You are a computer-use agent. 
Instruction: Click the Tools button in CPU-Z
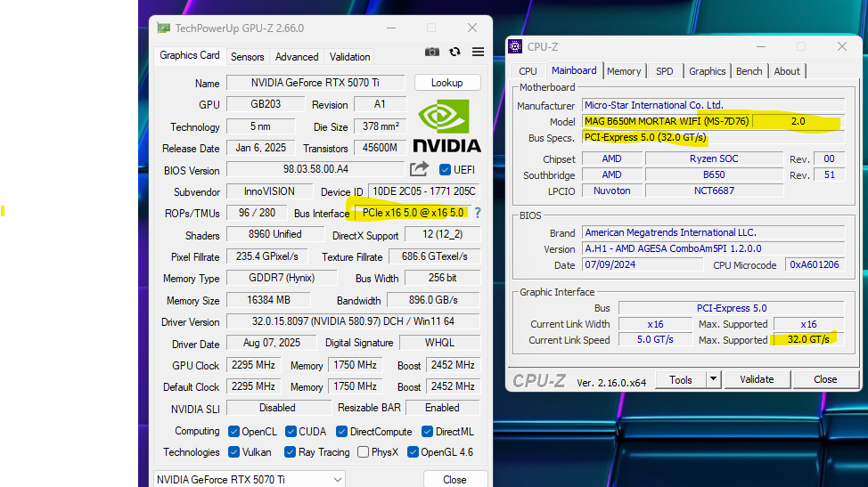(x=680, y=379)
